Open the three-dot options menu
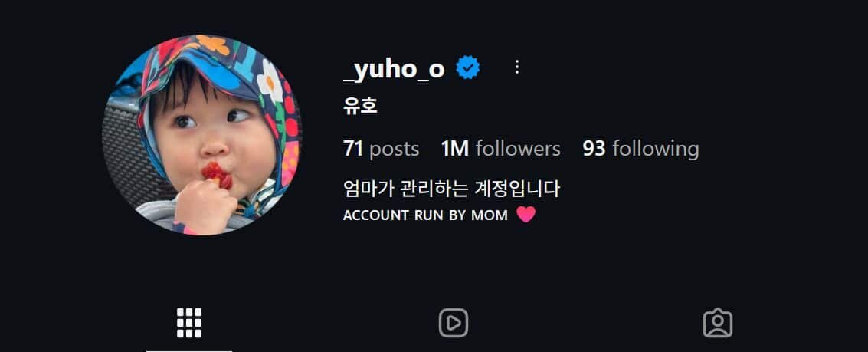This screenshot has width=868, height=352. click(517, 67)
